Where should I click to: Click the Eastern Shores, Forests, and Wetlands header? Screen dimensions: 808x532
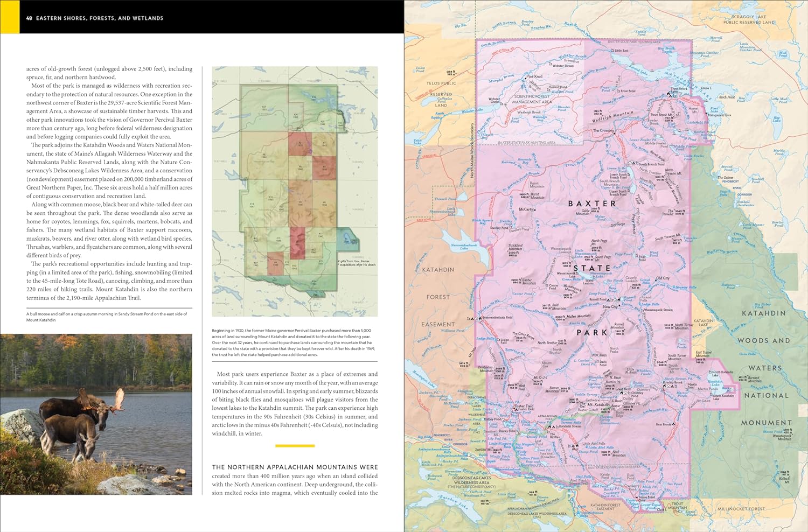click(x=100, y=18)
